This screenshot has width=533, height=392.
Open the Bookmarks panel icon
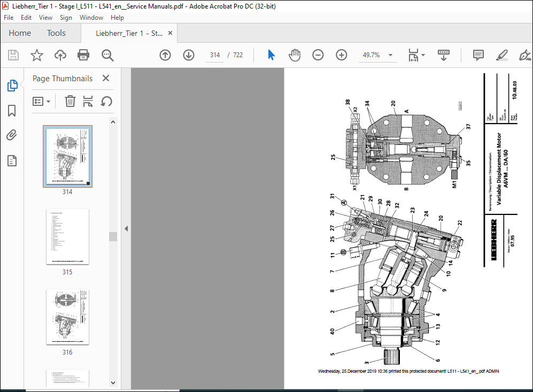pos(12,111)
